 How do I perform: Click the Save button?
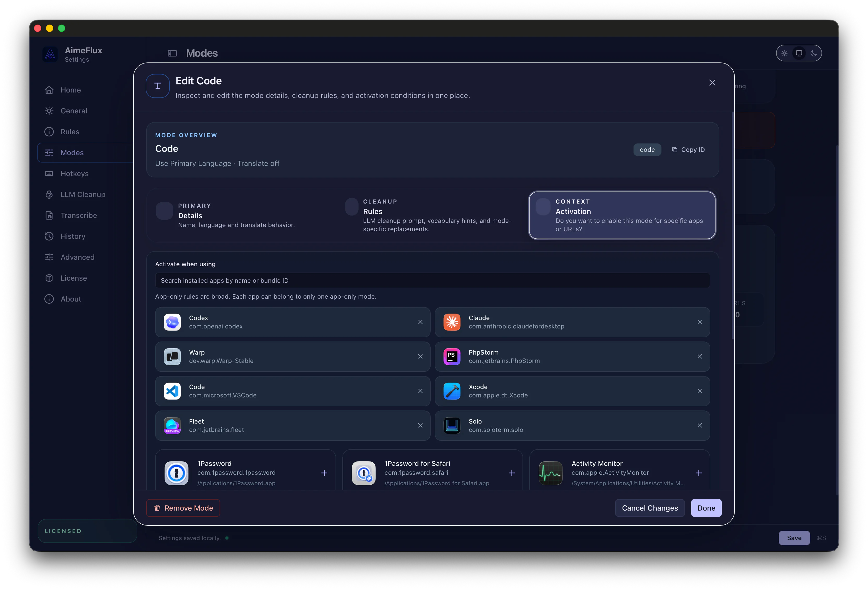coord(794,538)
